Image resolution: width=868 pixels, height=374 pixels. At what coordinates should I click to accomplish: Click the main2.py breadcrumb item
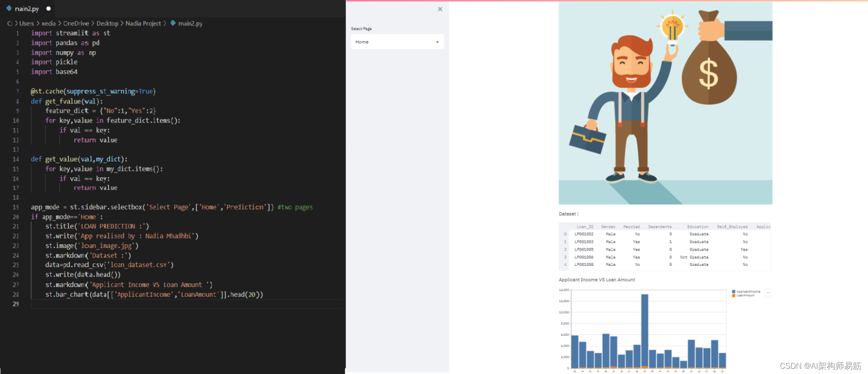pyautogui.click(x=190, y=23)
